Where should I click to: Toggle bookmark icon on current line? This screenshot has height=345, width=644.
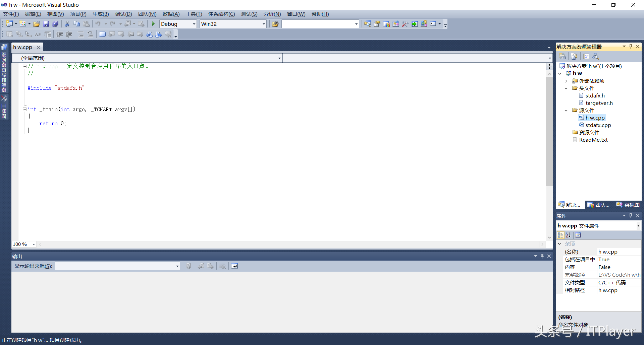coord(102,34)
